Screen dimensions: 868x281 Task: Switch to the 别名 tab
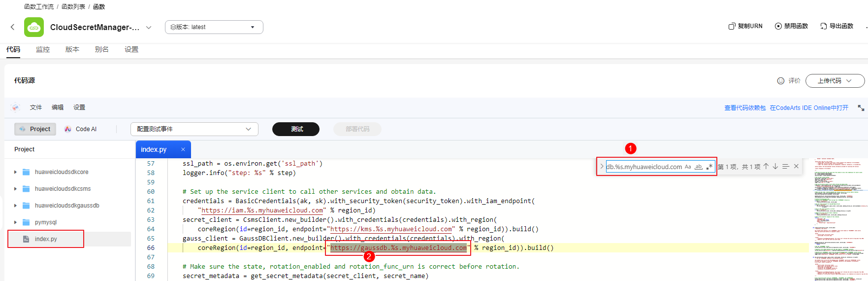[102, 49]
